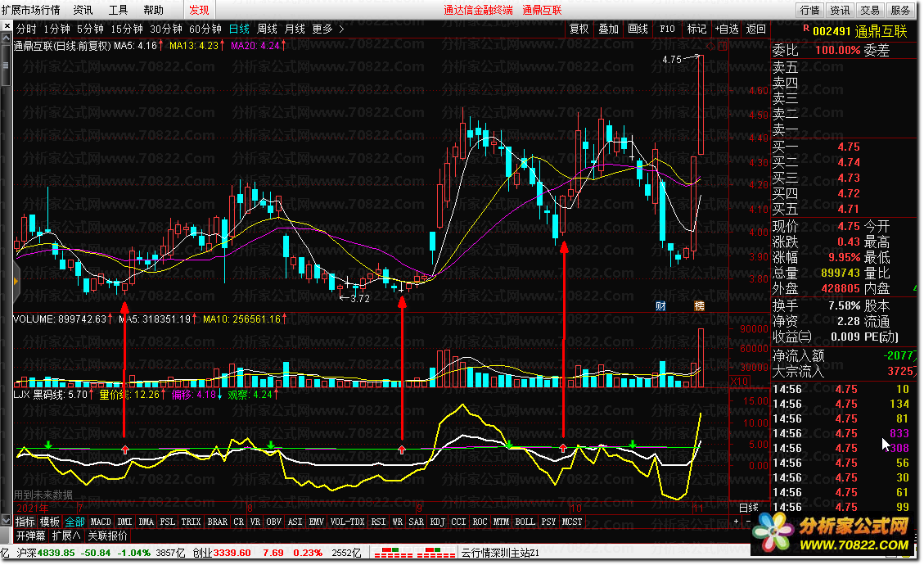924x565 pixels.
Task: Switch to the 发现 tab
Action: [199, 10]
